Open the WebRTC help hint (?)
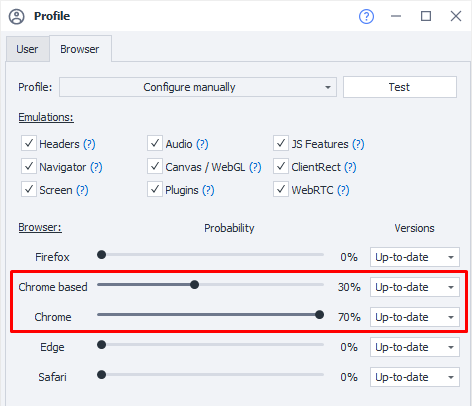Viewport: 472px width, 407px height. tap(343, 190)
